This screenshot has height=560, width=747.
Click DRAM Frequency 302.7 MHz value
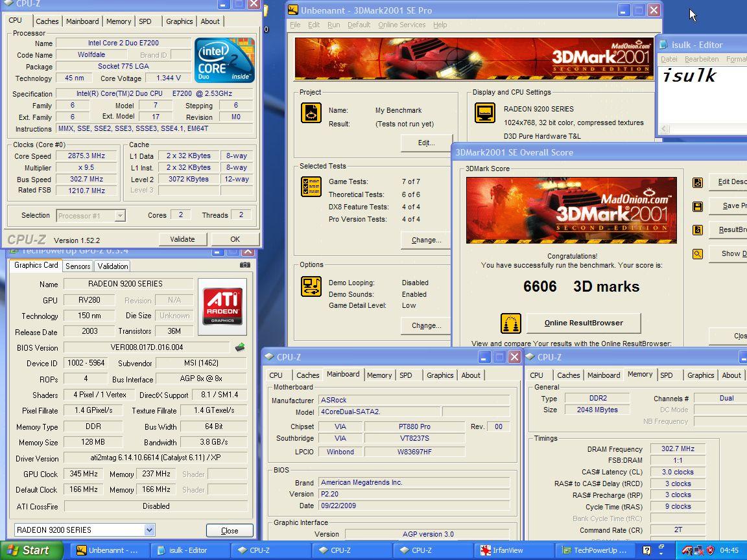click(678, 449)
